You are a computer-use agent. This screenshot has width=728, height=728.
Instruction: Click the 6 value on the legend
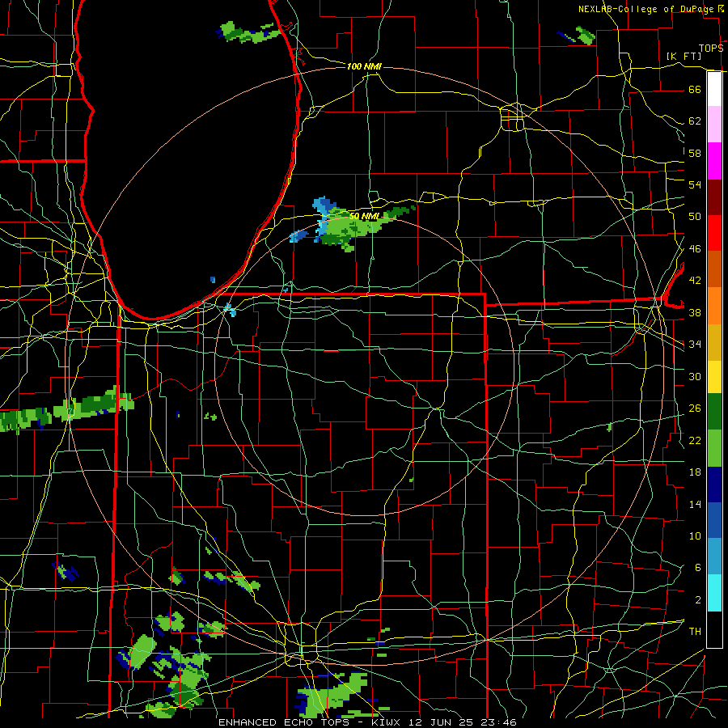point(697,567)
